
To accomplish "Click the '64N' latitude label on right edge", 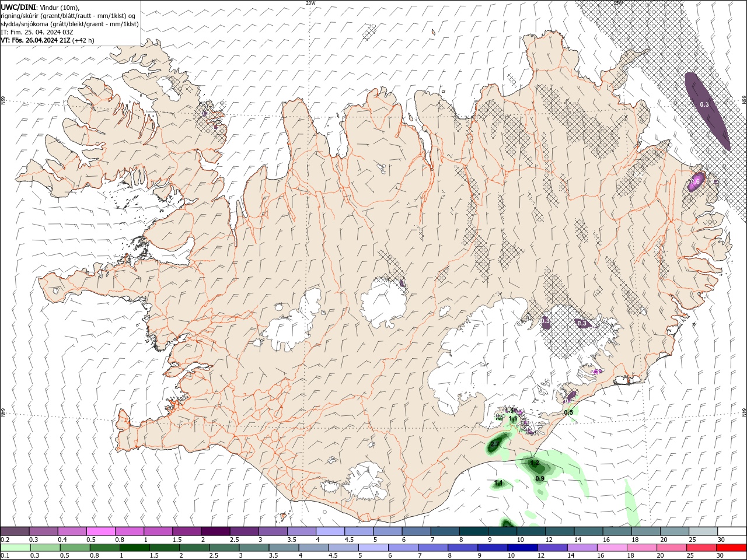I will tap(744, 412).
